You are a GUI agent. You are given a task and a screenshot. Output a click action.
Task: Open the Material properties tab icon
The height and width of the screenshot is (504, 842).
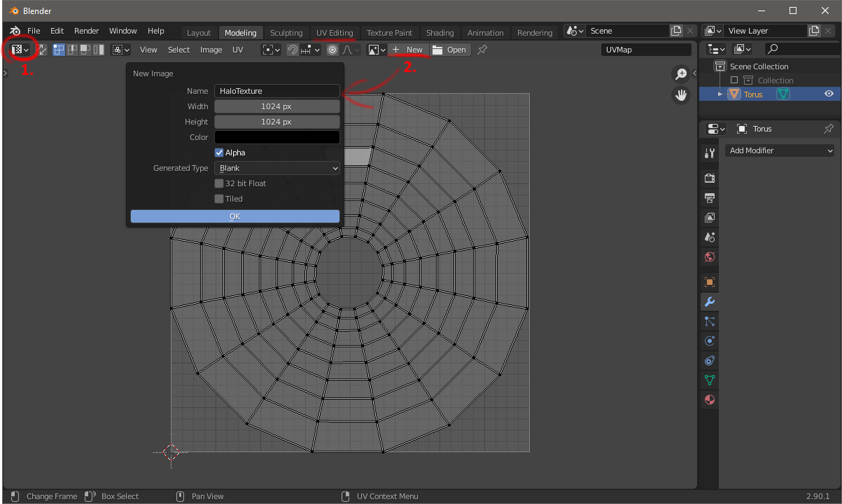click(x=710, y=400)
